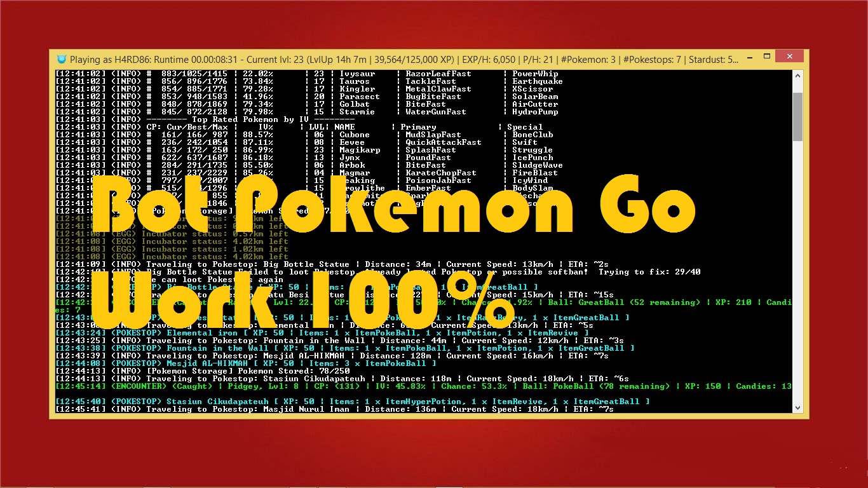Click the 'IcePunch' special move
Screen dimensions: 868x488
pos(532,158)
